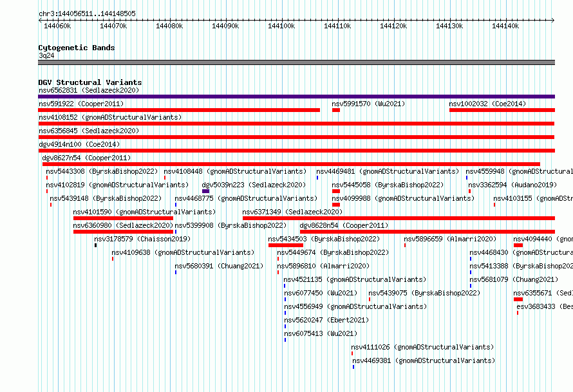The height and width of the screenshot is (392, 573).
Task: Click nsv4109638 gnomAD variant label
Action: tap(183, 252)
